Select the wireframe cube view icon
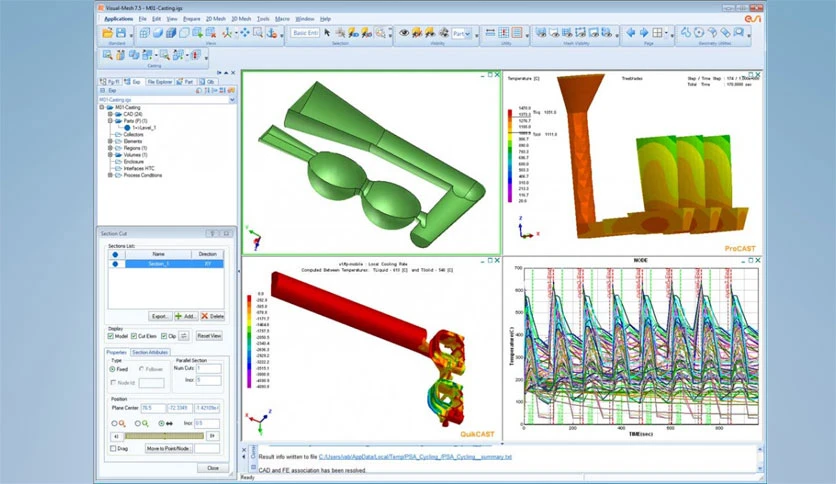Image resolution: width=836 pixels, height=484 pixels. (x=144, y=33)
